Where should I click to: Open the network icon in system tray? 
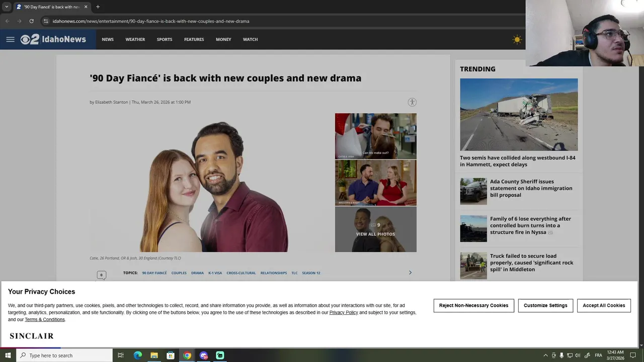(x=570, y=355)
